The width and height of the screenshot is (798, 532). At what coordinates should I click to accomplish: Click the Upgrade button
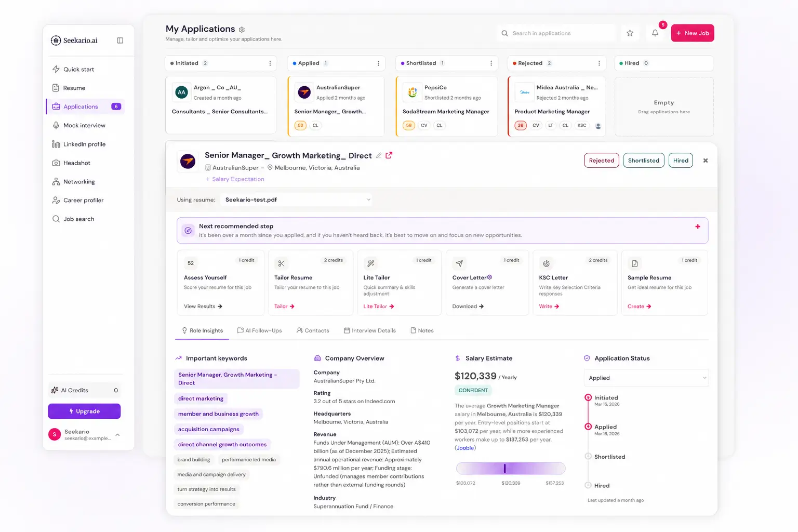point(84,411)
